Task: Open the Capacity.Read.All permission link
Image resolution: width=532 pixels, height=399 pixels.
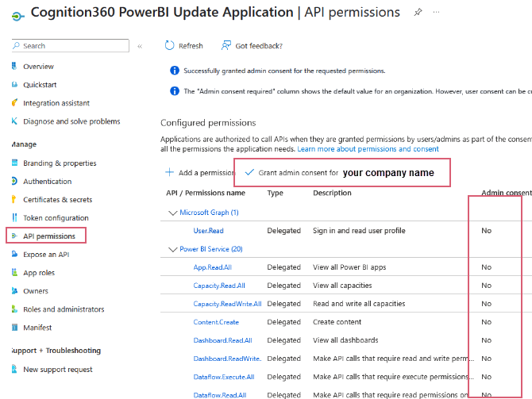Action: (219, 286)
